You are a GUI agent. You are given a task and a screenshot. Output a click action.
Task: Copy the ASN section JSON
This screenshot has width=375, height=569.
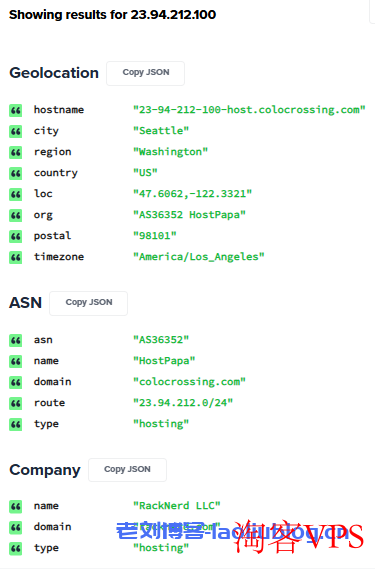(x=89, y=303)
